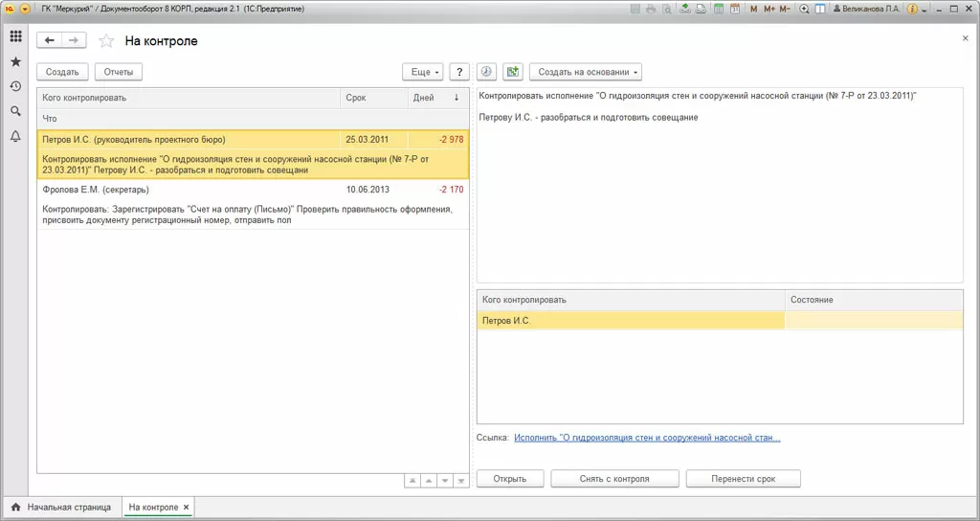Click Состояние column header
The width and height of the screenshot is (980, 521).
coord(874,300)
